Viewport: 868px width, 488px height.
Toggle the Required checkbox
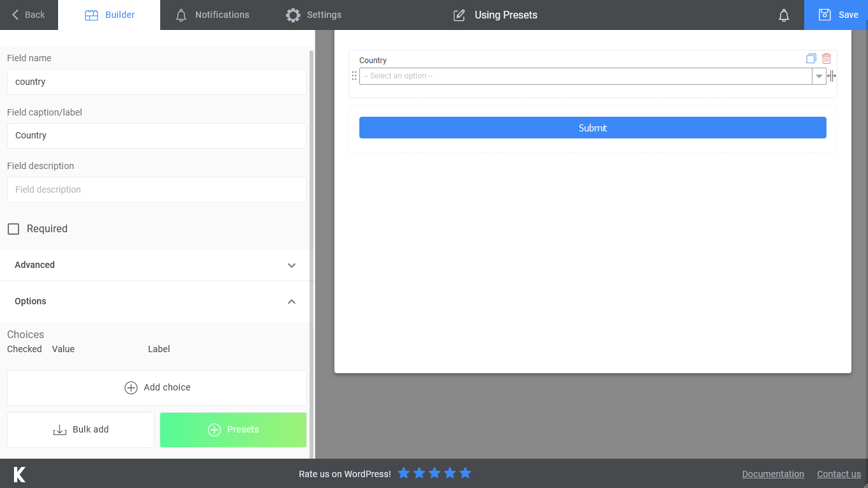point(13,229)
